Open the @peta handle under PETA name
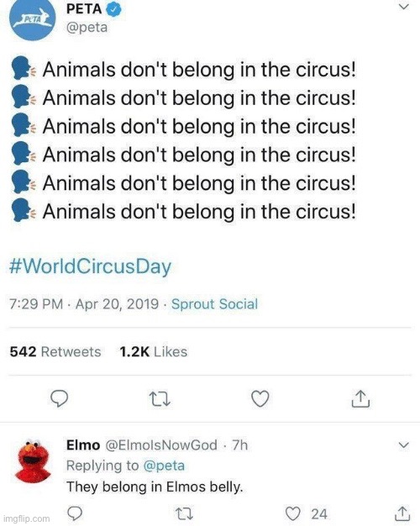 (x=87, y=28)
